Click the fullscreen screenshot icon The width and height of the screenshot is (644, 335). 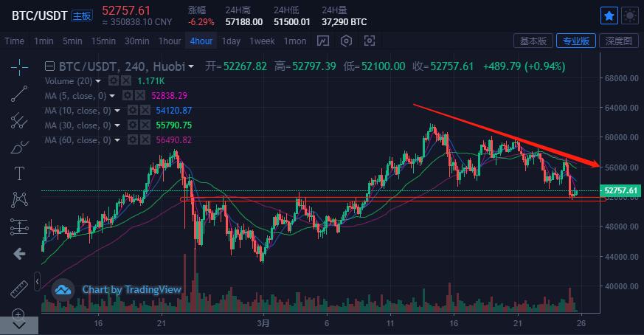(x=370, y=41)
